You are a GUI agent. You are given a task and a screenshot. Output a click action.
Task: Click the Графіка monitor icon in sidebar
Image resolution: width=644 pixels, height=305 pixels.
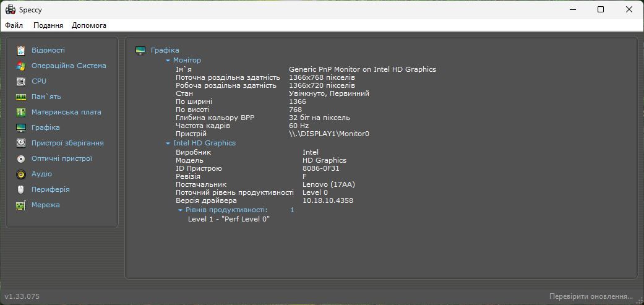tap(21, 127)
